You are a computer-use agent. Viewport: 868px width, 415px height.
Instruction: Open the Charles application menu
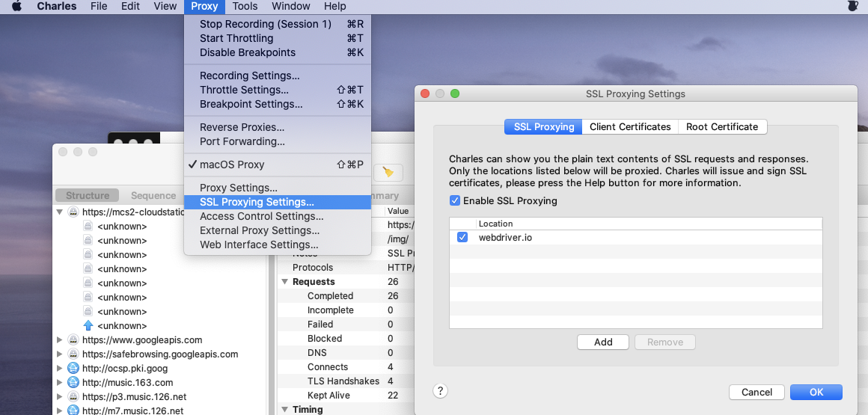(x=56, y=7)
